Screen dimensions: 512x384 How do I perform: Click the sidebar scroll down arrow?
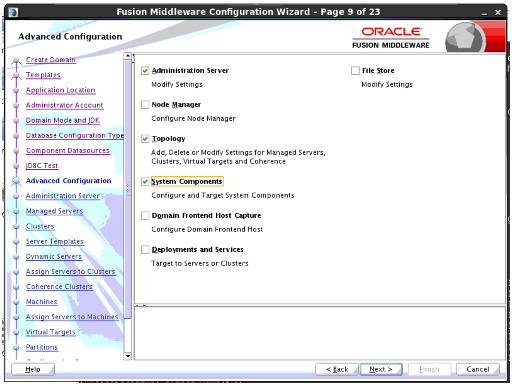click(x=127, y=356)
